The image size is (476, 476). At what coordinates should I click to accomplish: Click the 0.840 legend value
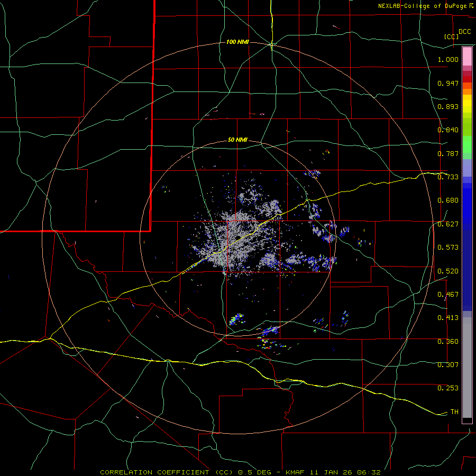click(448, 130)
